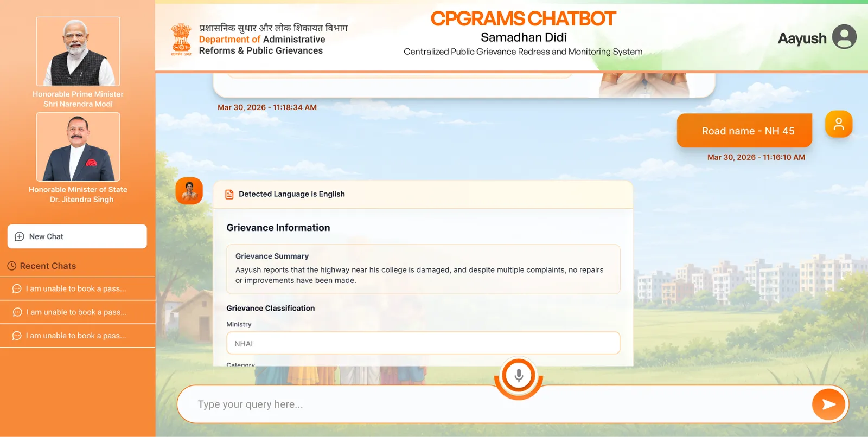Click the document icon next to Detected Language

click(x=229, y=194)
